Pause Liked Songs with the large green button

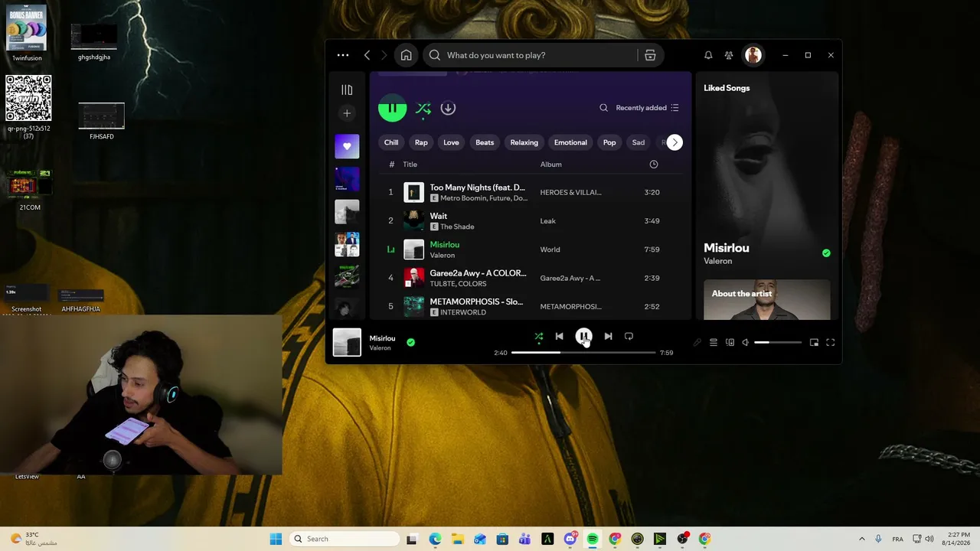[392, 108]
